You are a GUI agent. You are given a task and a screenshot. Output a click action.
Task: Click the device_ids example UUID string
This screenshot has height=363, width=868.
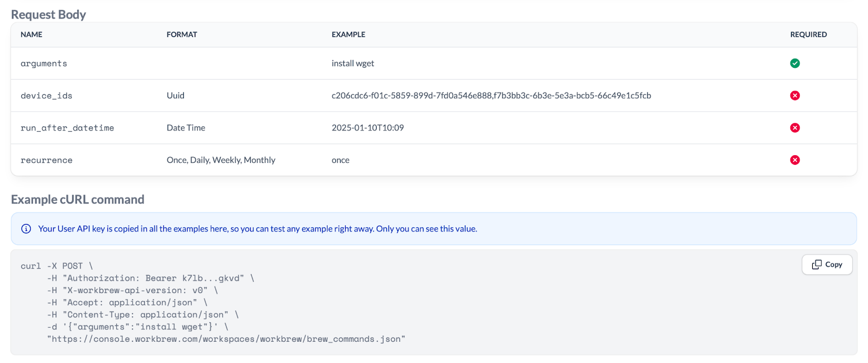(x=491, y=95)
